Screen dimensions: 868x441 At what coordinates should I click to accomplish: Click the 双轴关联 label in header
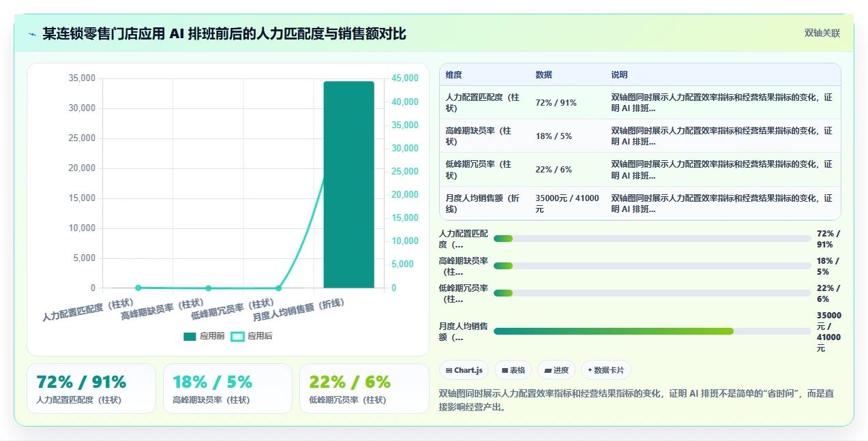[x=822, y=33]
